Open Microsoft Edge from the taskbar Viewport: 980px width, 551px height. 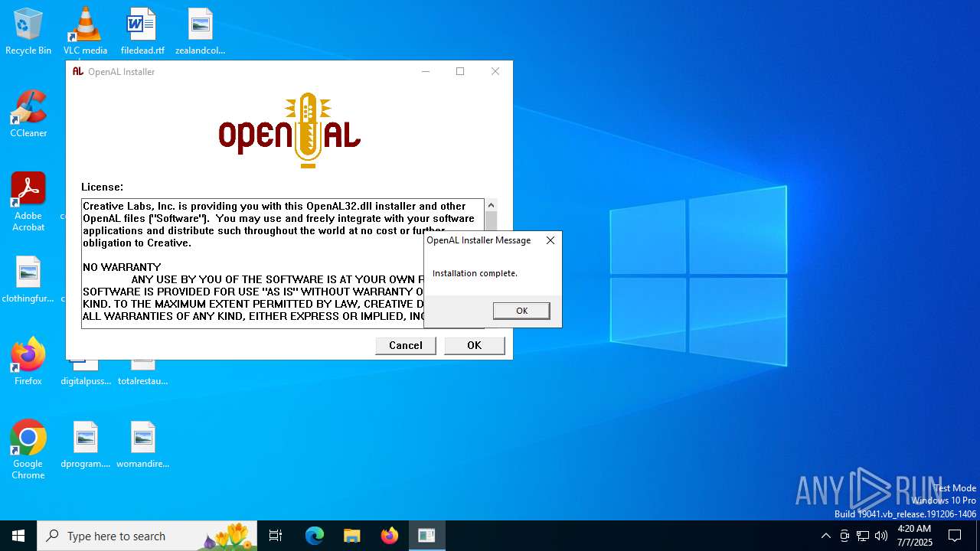click(315, 536)
